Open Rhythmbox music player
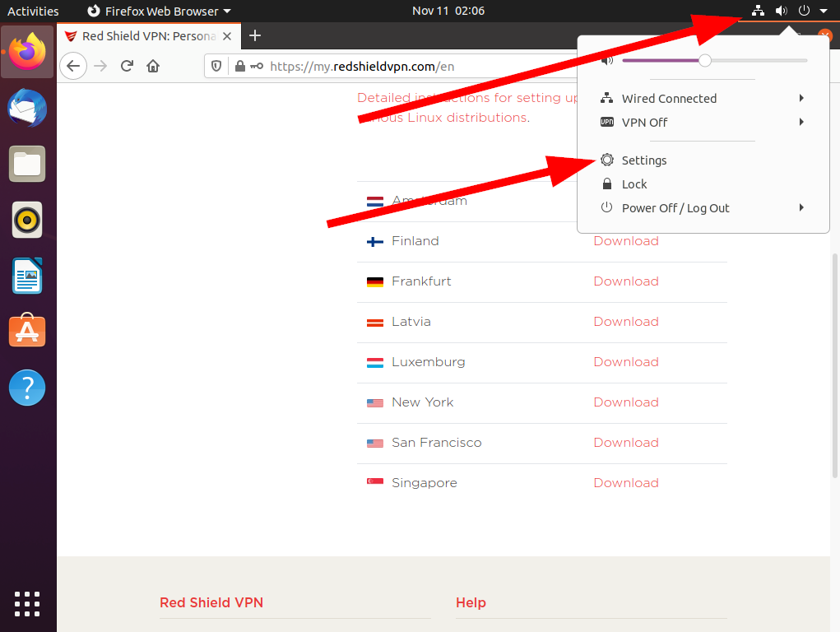 click(27, 220)
